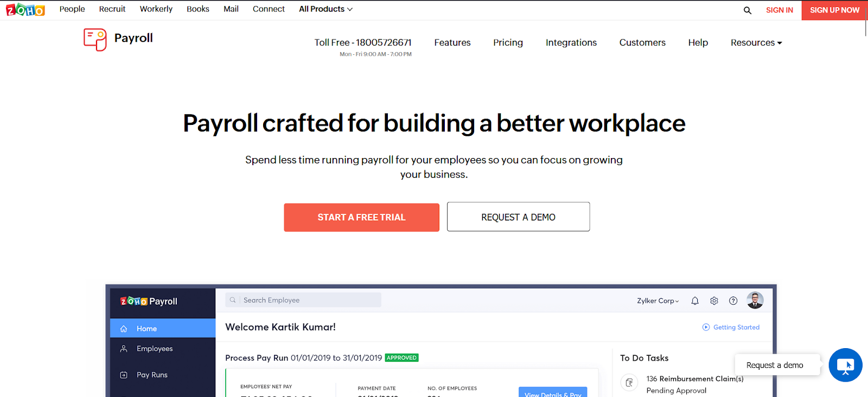Click START A FREE TRIAL button
868x397 pixels.
361,217
